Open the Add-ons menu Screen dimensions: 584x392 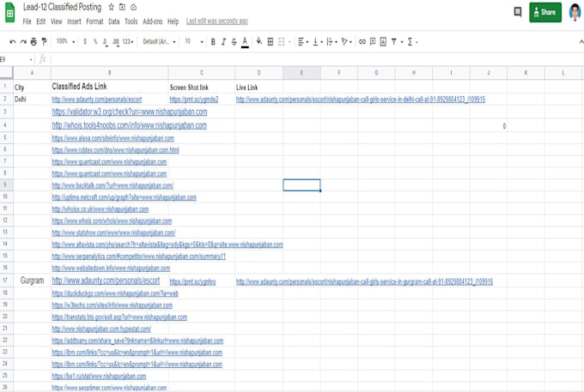[153, 21]
